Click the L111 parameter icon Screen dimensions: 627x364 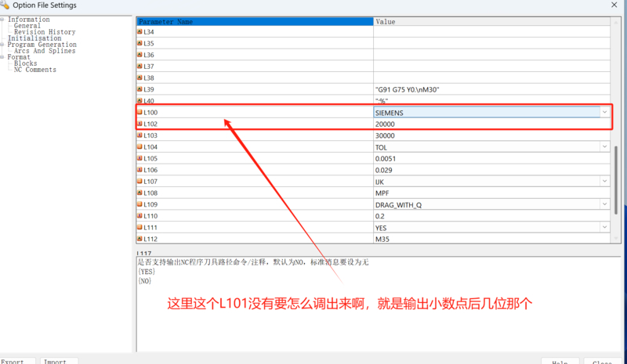point(140,227)
